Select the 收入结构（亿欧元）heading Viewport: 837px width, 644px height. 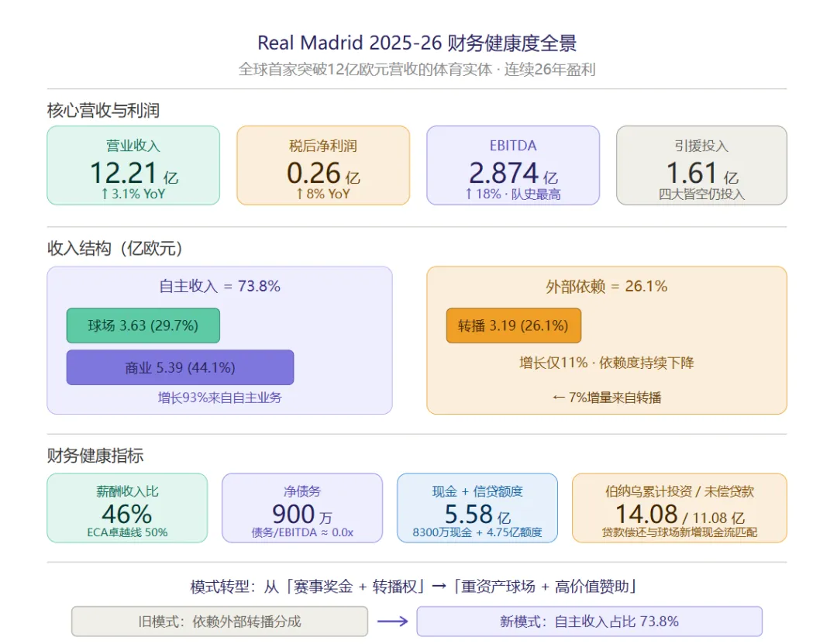[115, 248]
